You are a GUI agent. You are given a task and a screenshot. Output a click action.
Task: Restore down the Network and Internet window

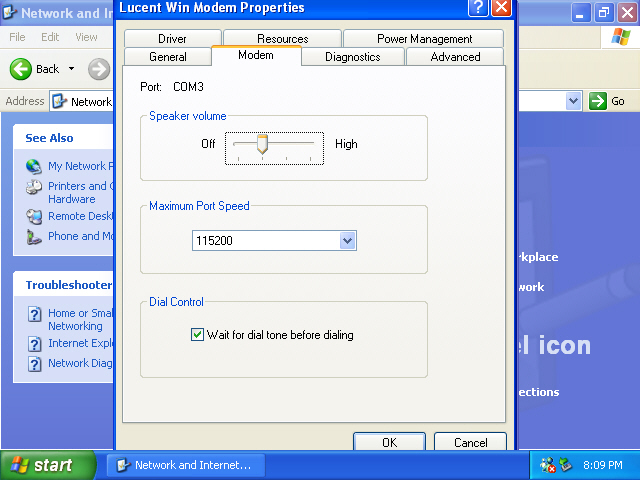tap(604, 13)
